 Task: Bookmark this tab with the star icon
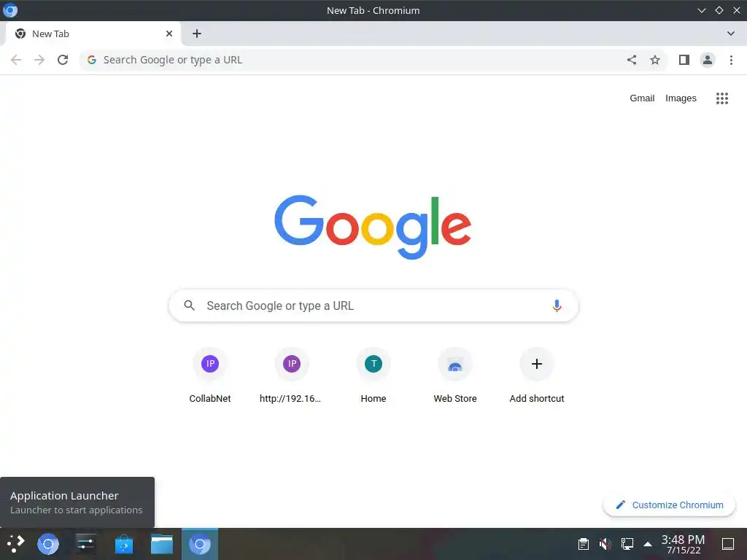click(655, 60)
